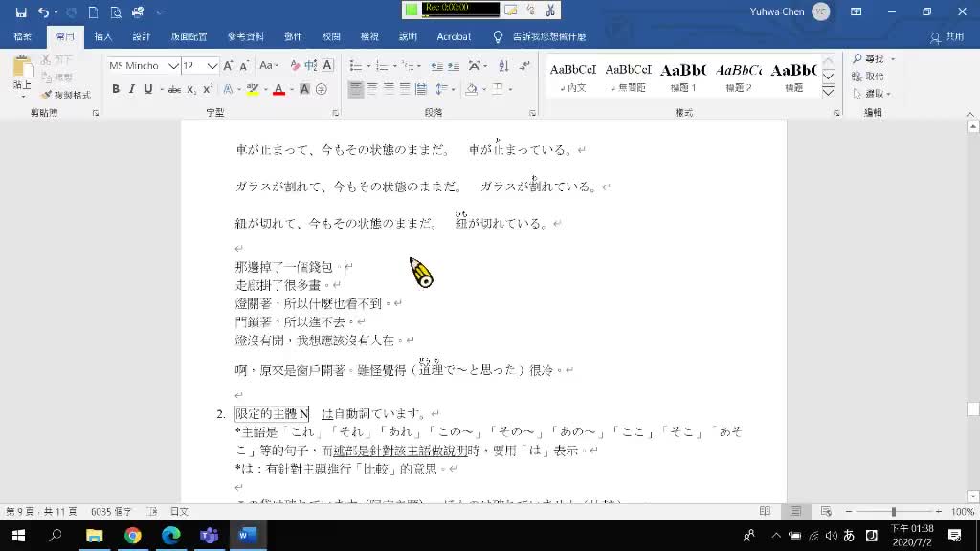Shrink the font size one step
The height and width of the screenshot is (551, 980).
(244, 66)
